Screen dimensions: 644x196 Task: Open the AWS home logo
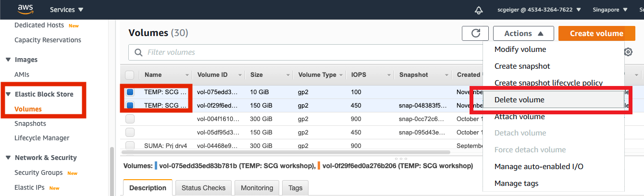[25, 9]
